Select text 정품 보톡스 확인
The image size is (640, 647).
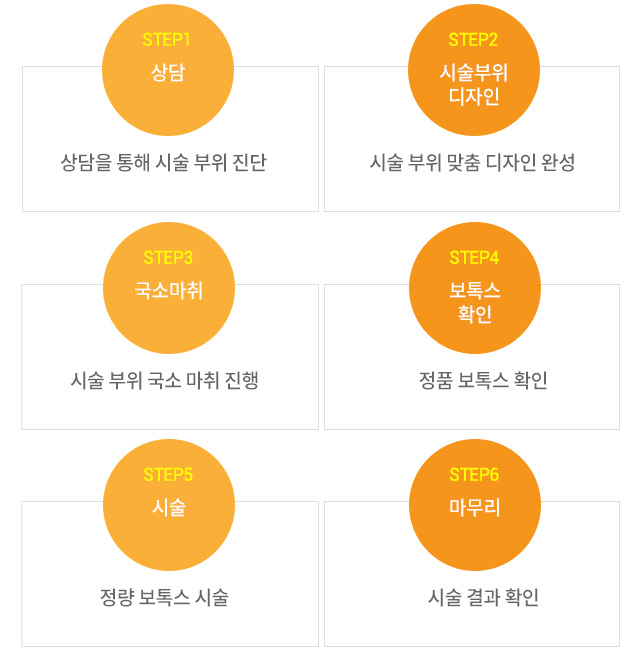point(483,380)
